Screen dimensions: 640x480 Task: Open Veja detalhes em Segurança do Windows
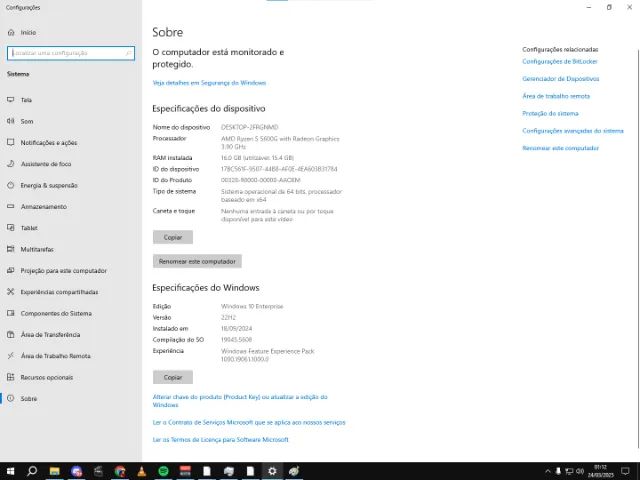[209, 83]
